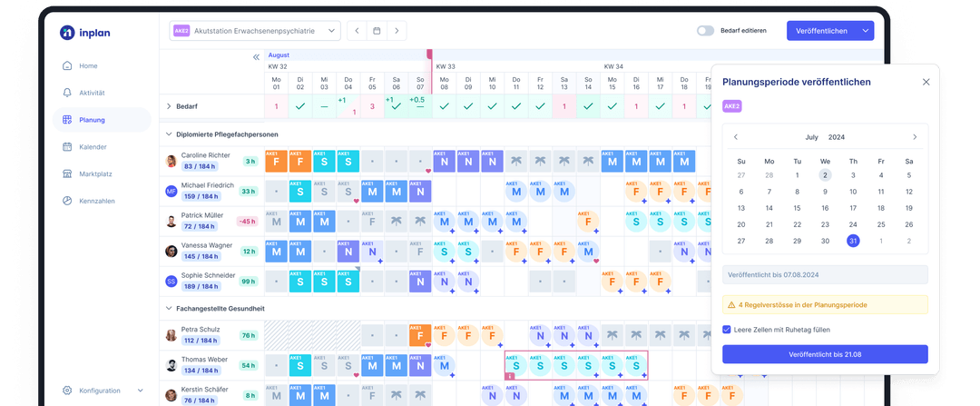The image size is (980, 406).
Task: Collapse Diplomierte Pflegefachpersonen group
Action: click(x=168, y=134)
